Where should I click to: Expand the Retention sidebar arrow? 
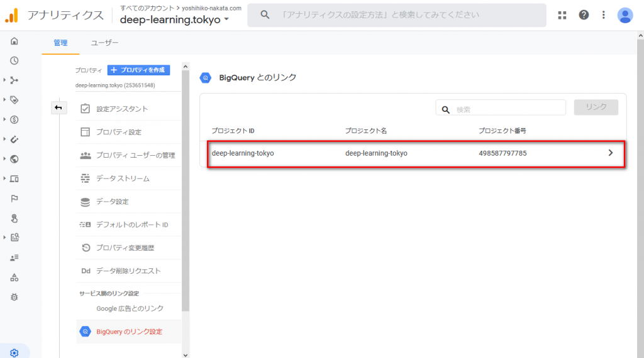tap(4, 139)
